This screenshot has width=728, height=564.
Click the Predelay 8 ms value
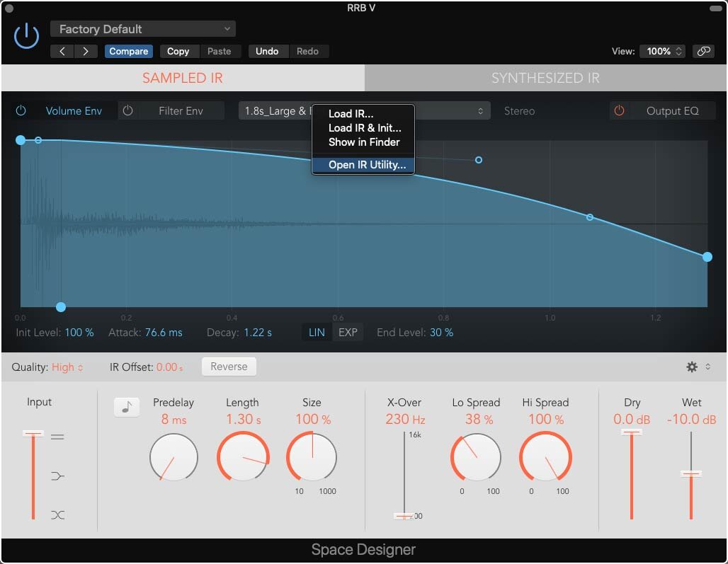(x=174, y=420)
